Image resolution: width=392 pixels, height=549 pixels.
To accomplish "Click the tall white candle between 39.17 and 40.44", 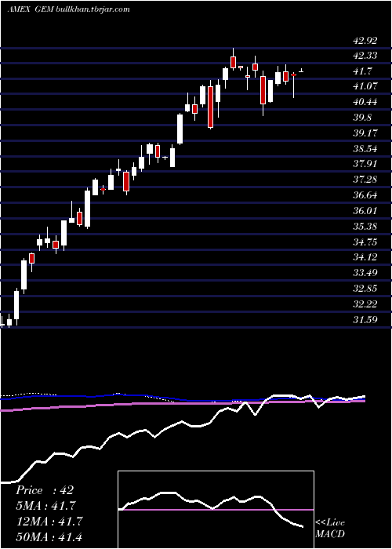I will [180, 129].
